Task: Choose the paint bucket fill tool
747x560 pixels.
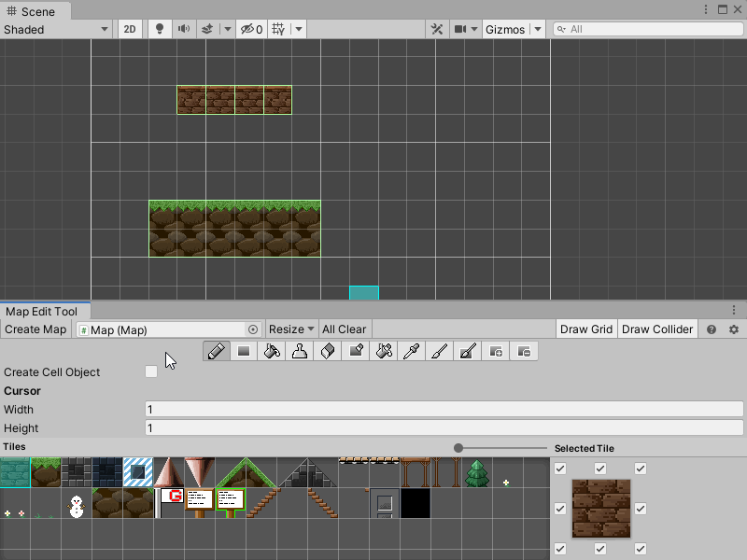Action: tap(272, 352)
